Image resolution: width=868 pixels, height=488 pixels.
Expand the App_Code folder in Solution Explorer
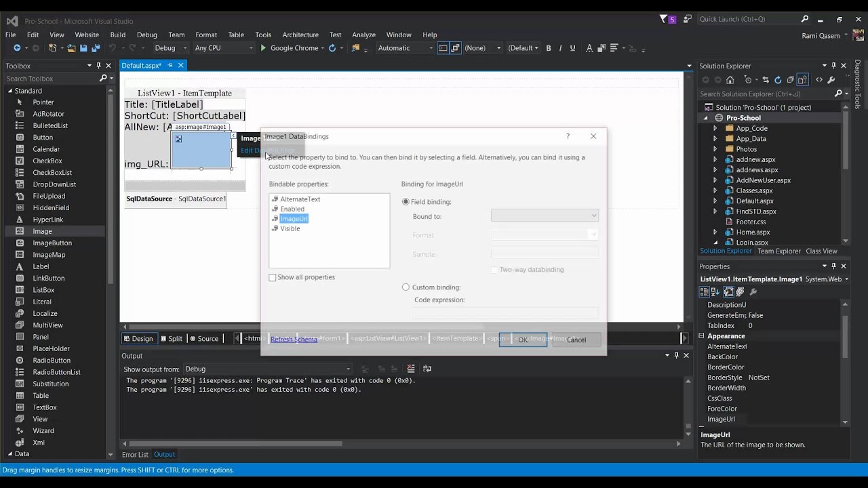(715, 128)
